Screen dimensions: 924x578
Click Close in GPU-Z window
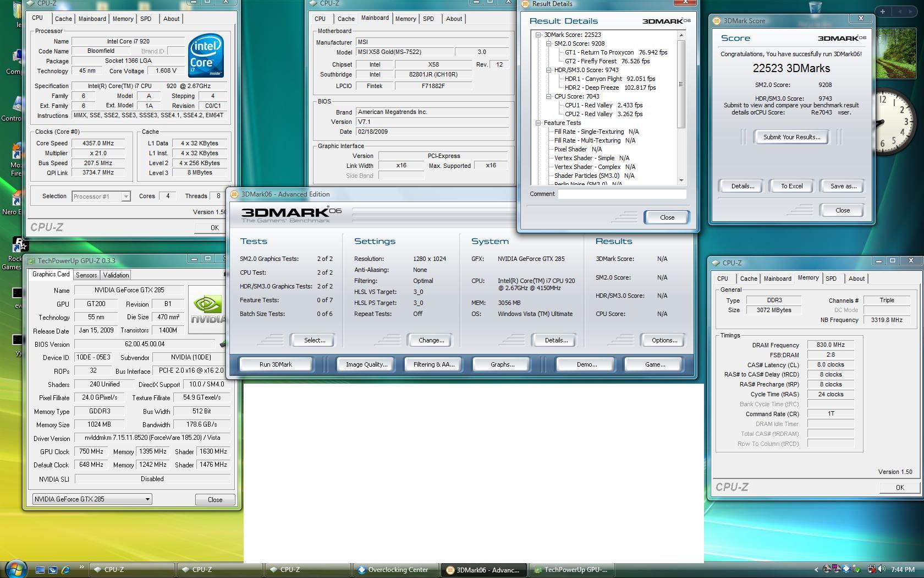215,500
